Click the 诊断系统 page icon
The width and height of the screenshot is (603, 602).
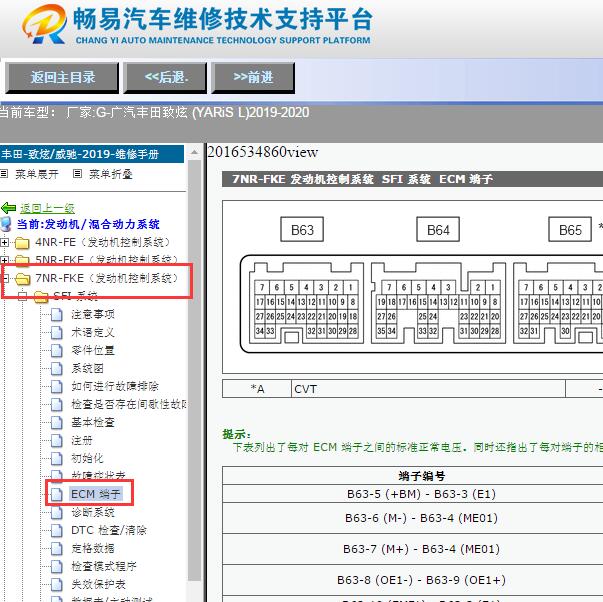coord(57,512)
